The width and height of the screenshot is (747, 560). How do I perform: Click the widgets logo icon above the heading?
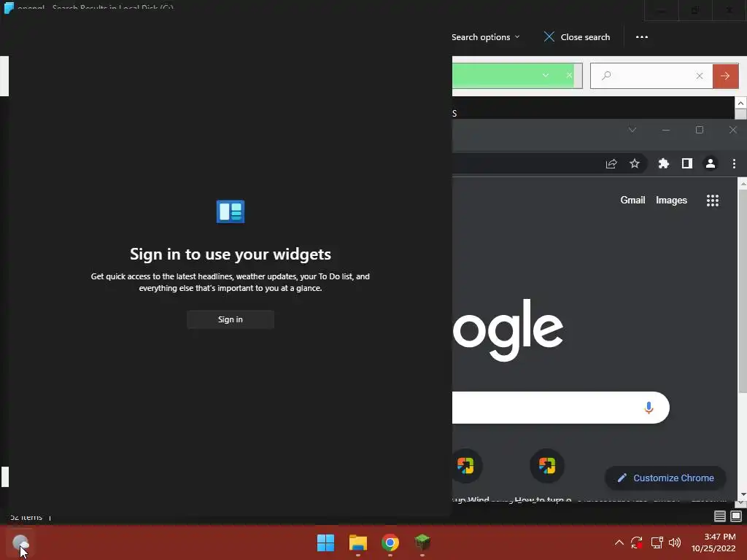tap(231, 211)
